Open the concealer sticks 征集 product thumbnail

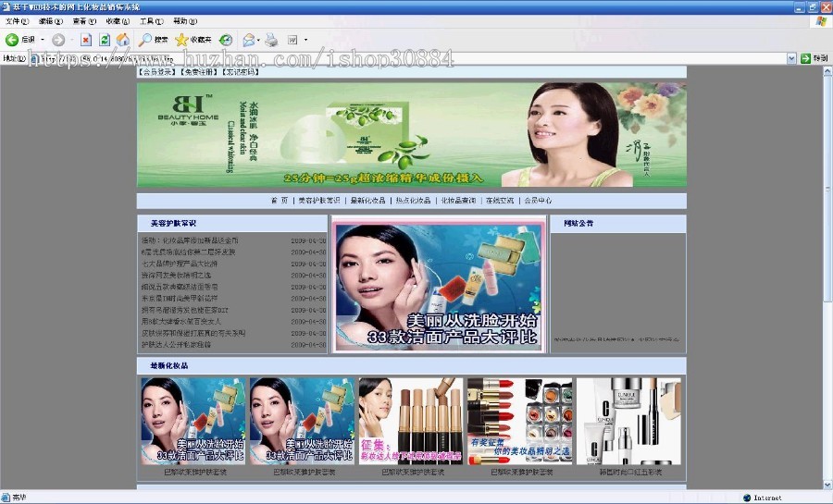click(410, 421)
